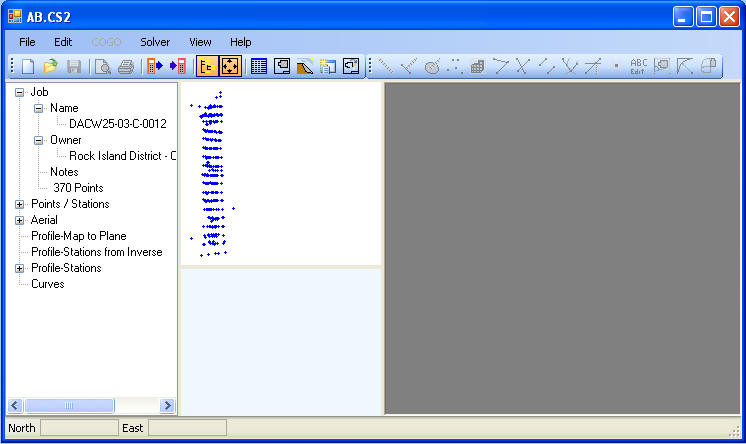Click the tree scrollbar right arrow
746x444 pixels.
click(167, 405)
